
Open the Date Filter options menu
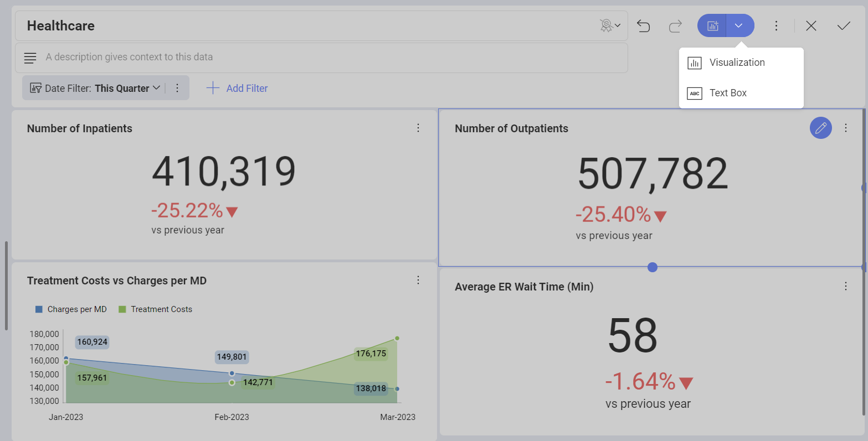click(x=177, y=88)
